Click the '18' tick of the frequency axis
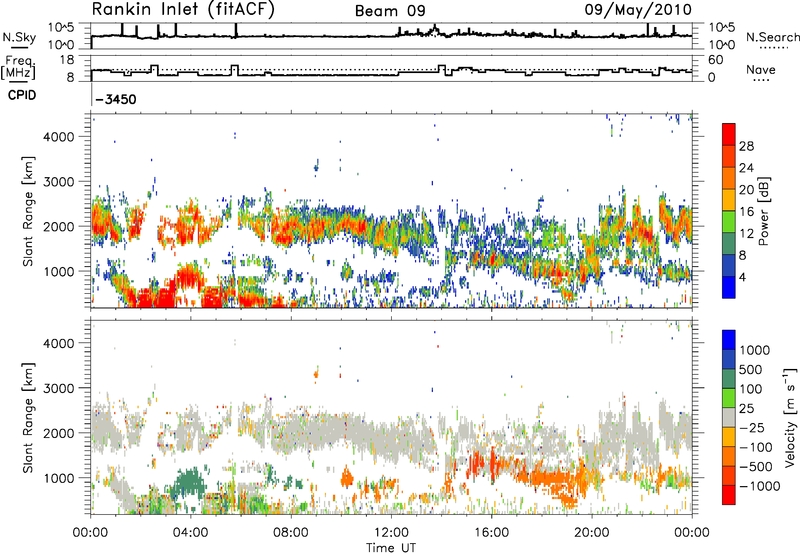 tap(67, 60)
